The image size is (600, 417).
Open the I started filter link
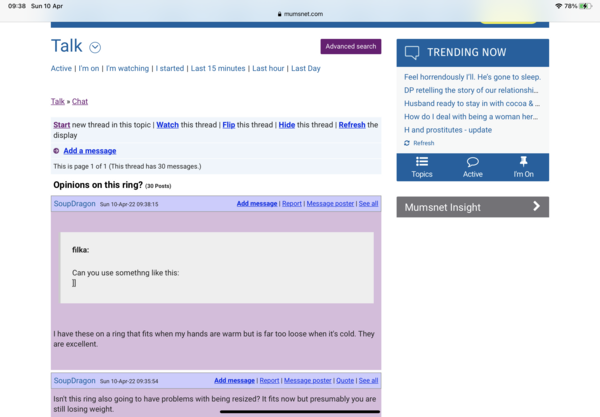tap(170, 68)
